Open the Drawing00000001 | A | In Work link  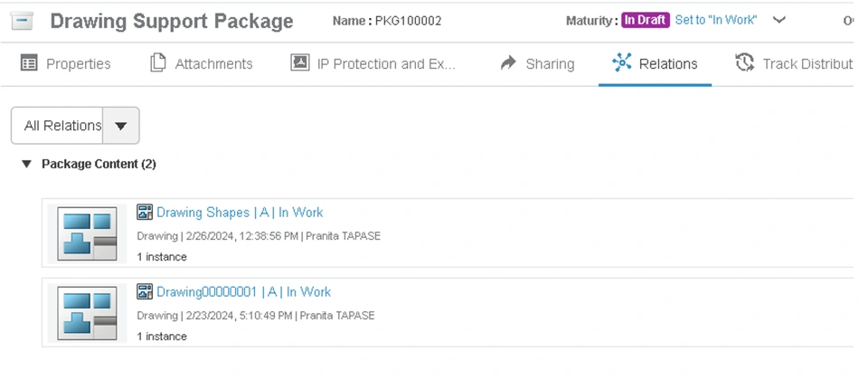coord(243,292)
